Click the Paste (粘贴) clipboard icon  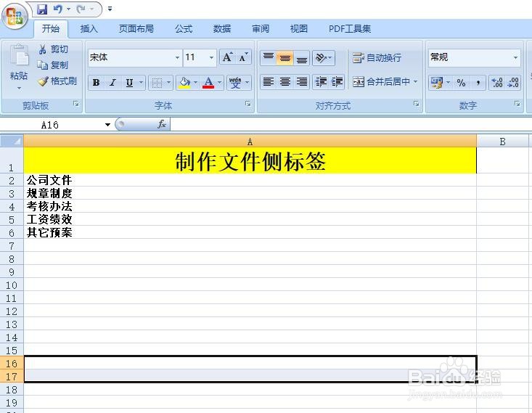click(19, 56)
